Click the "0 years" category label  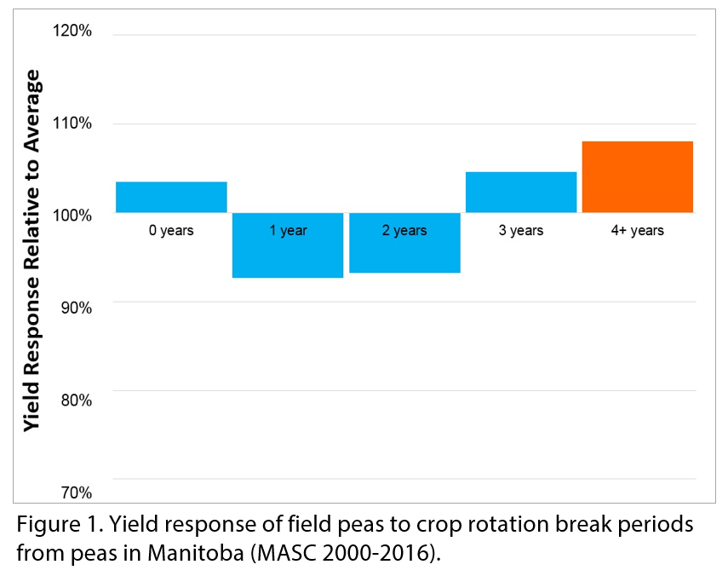click(x=171, y=231)
